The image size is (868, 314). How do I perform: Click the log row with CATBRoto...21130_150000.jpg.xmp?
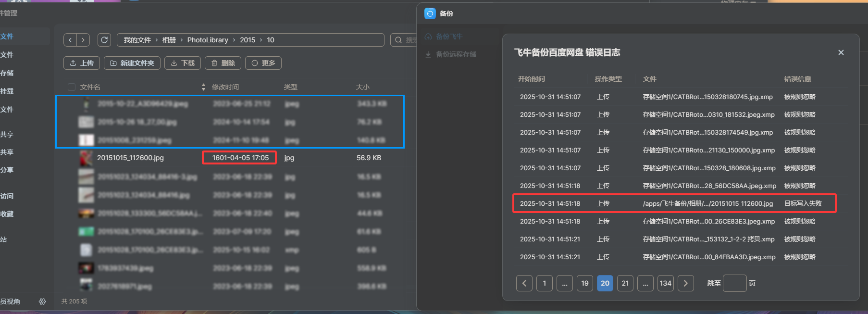680,150
